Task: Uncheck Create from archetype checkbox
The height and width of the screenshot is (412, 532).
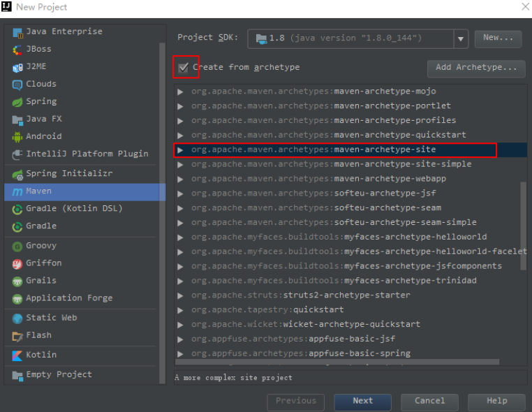Action: coord(184,68)
